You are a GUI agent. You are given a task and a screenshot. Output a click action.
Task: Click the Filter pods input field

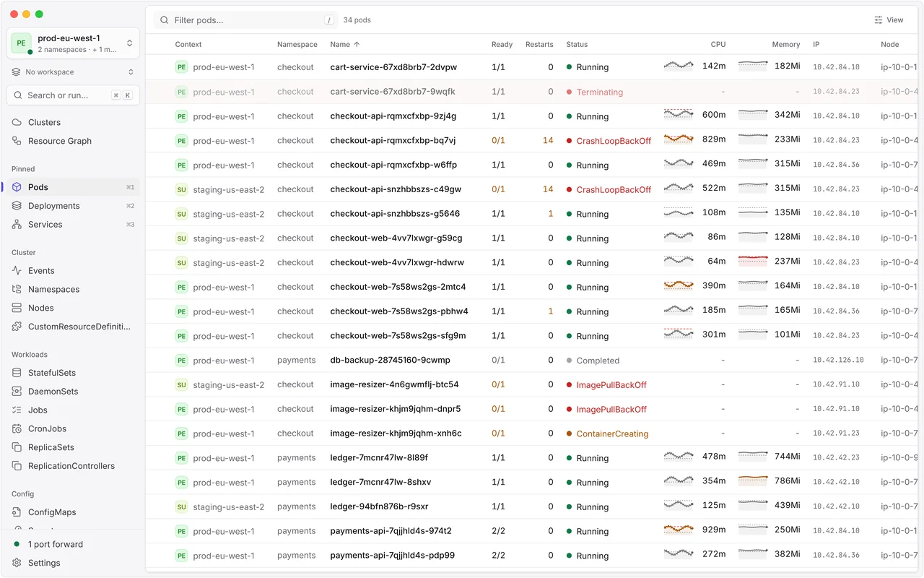[245, 20]
